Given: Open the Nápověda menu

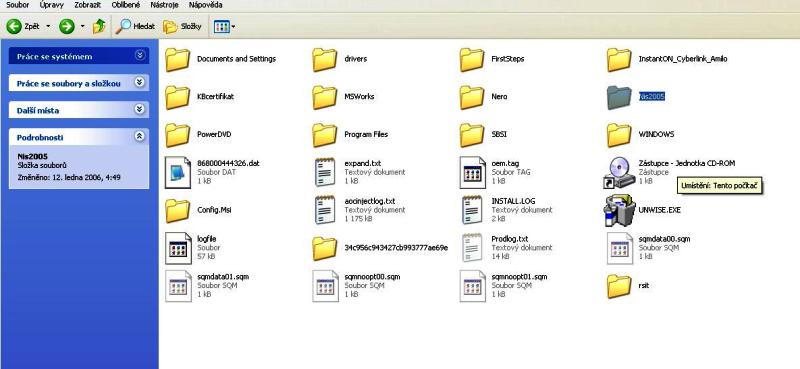Looking at the screenshot, I should (206, 5).
